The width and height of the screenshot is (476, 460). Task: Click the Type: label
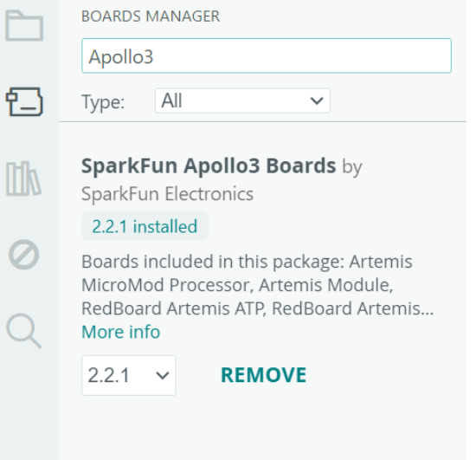(103, 102)
